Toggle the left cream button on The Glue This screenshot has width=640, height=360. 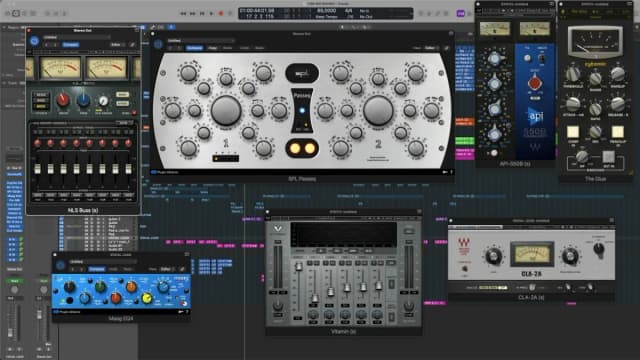[x=573, y=132]
